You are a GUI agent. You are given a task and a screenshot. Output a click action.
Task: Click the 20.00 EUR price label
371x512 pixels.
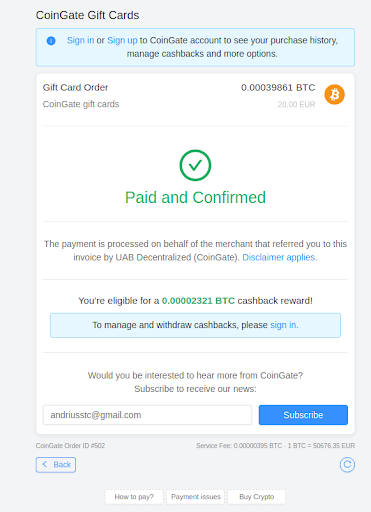click(x=296, y=104)
